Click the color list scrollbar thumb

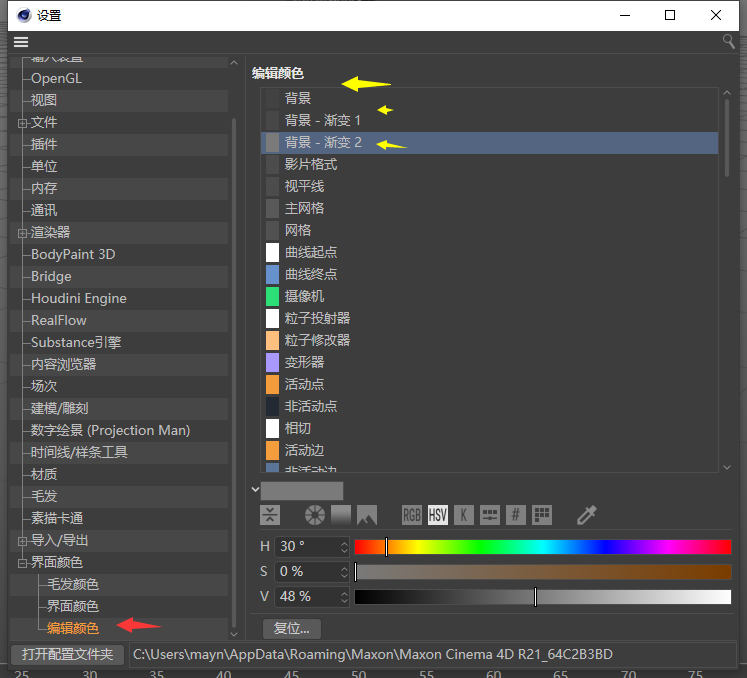727,137
